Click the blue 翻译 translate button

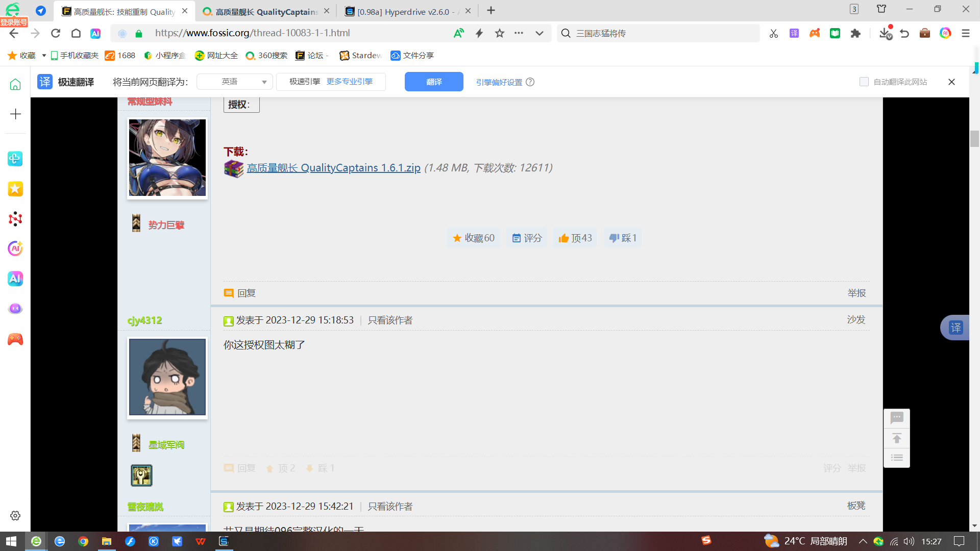(434, 82)
